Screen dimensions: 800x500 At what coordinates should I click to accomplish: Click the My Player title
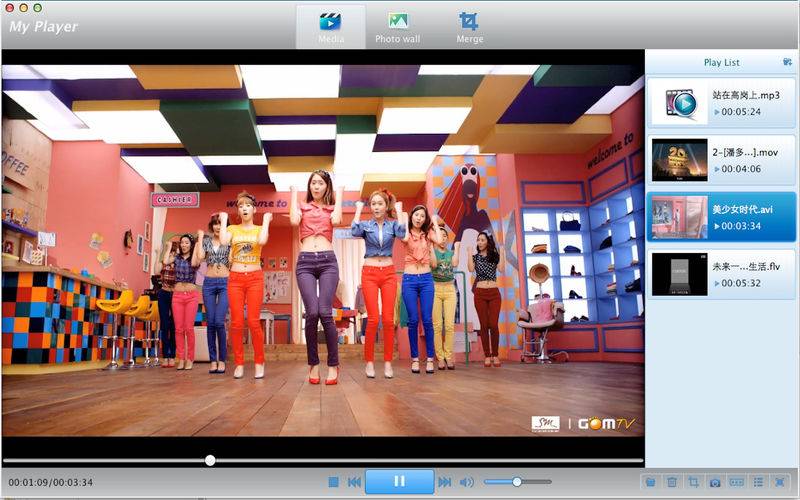tap(43, 27)
